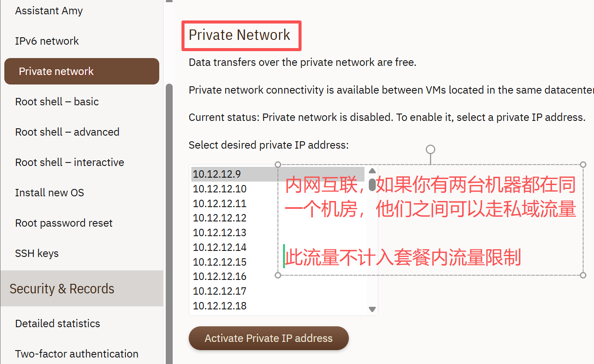Click the annotation bottom-right resize handle

(583, 275)
